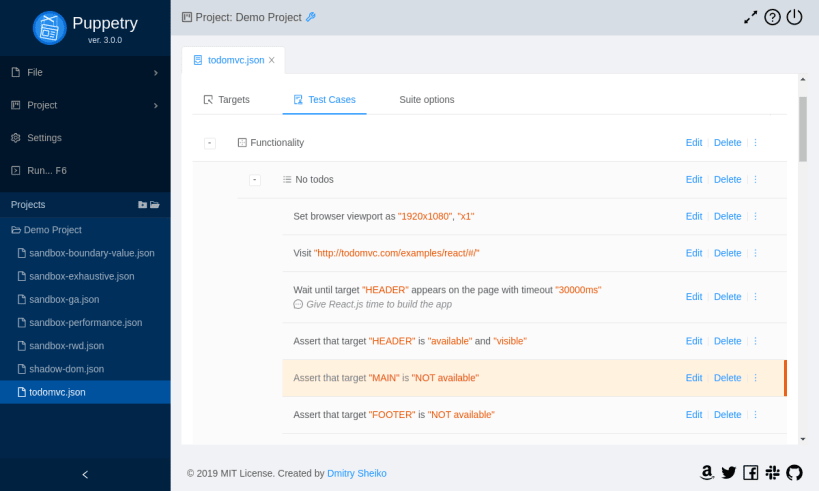Open more actions for No todos test

755,180
